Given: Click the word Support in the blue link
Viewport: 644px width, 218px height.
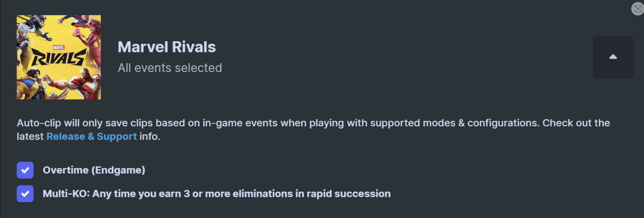Looking at the screenshot, I should (x=117, y=136).
